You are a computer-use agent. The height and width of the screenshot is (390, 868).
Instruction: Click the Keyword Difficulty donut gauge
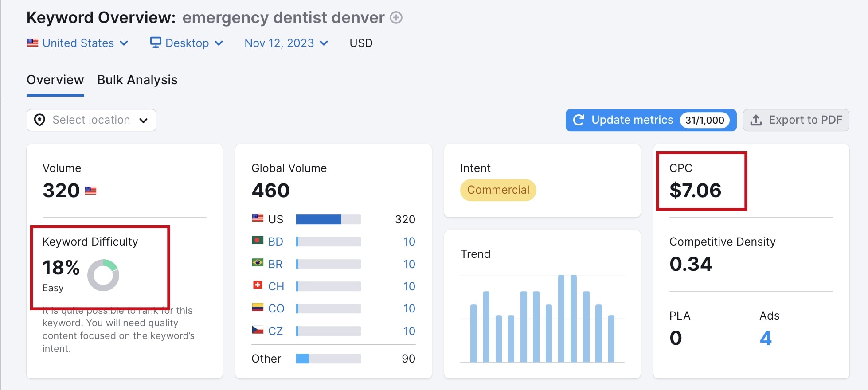(103, 275)
